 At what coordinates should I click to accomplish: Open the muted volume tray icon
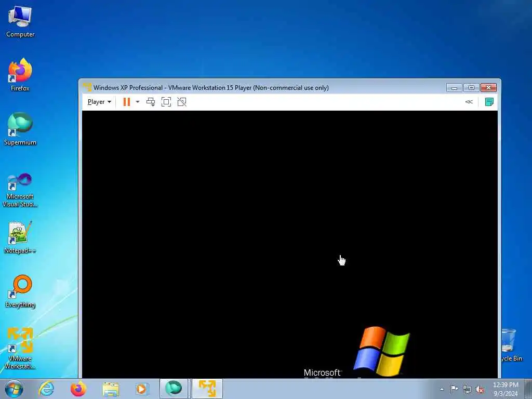(x=480, y=389)
